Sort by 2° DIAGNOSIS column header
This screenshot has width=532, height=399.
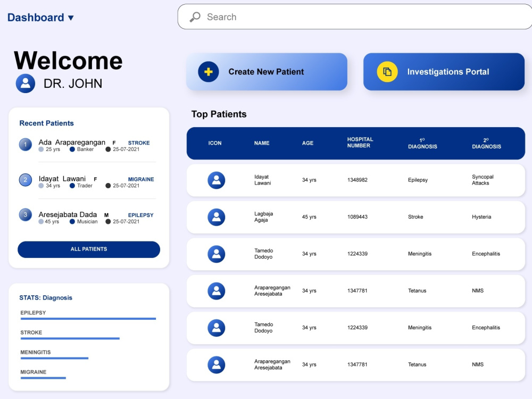click(x=487, y=144)
